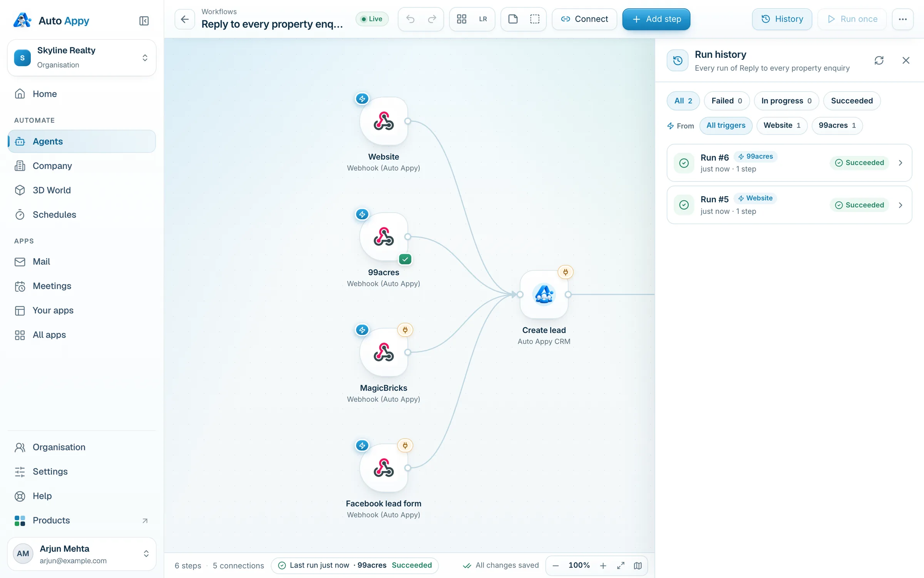Refresh the run history list

[x=879, y=60]
